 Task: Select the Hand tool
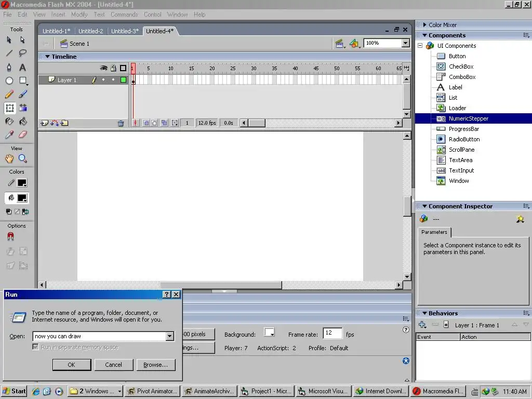click(9, 158)
